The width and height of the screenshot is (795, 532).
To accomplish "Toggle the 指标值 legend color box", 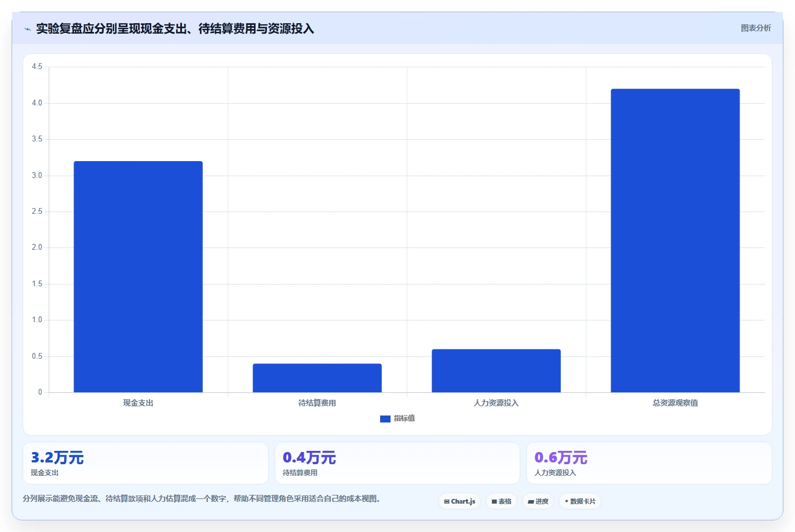I will pyautogui.click(x=385, y=418).
